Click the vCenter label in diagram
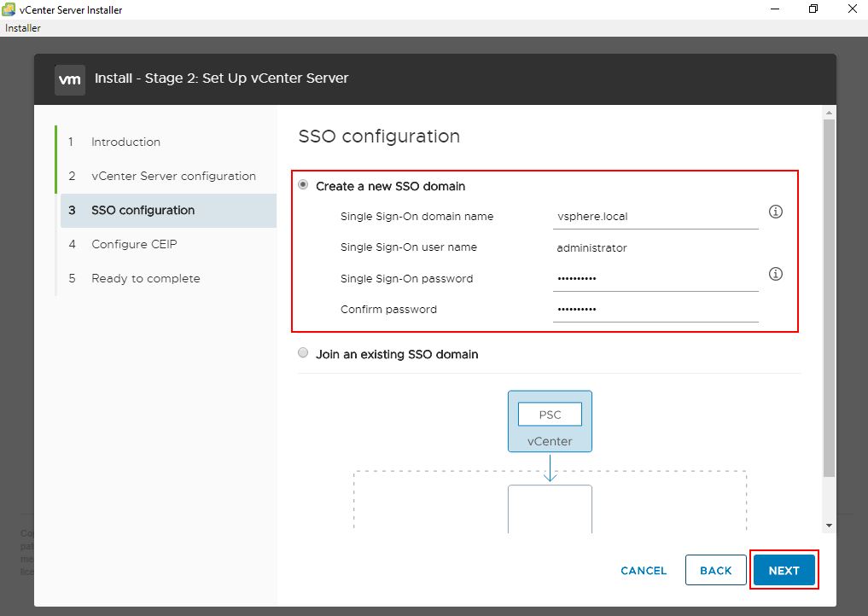This screenshot has height=616, width=868. point(550,441)
